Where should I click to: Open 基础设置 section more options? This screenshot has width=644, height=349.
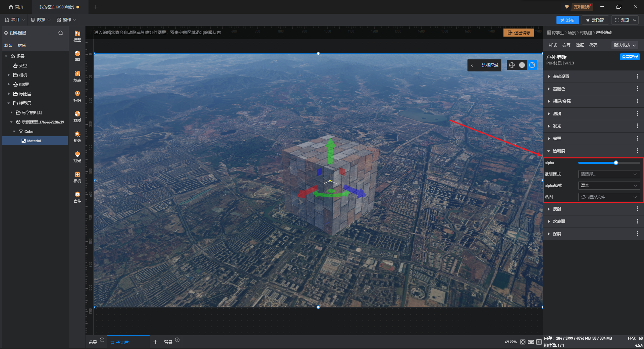click(x=637, y=77)
